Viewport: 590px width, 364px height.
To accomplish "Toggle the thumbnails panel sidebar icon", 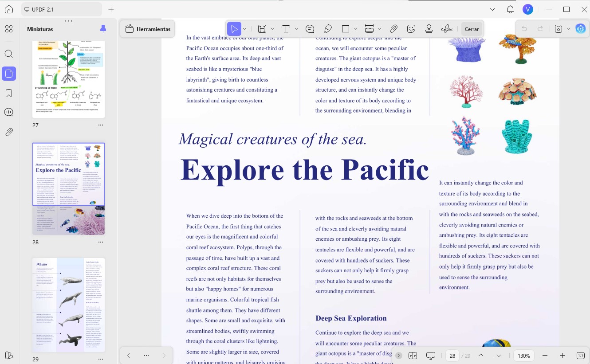I will coord(9,74).
